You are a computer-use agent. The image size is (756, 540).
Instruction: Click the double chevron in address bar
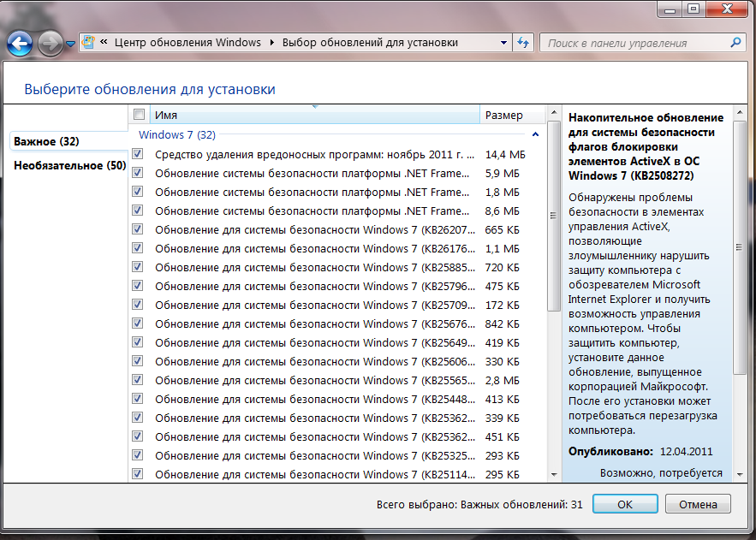click(104, 42)
